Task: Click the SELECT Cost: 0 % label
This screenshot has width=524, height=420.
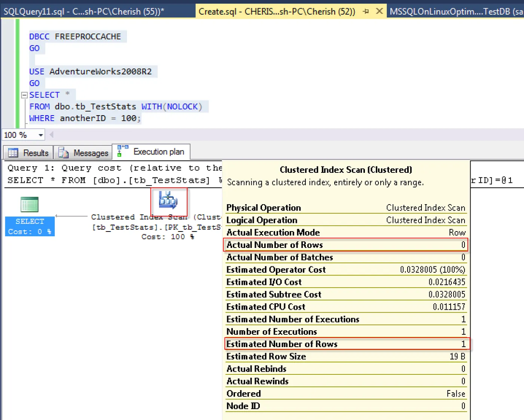Action: (x=30, y=227)
